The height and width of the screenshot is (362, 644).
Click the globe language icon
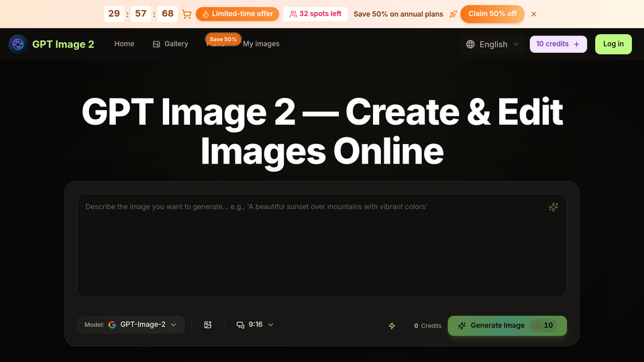pos(470,44)
